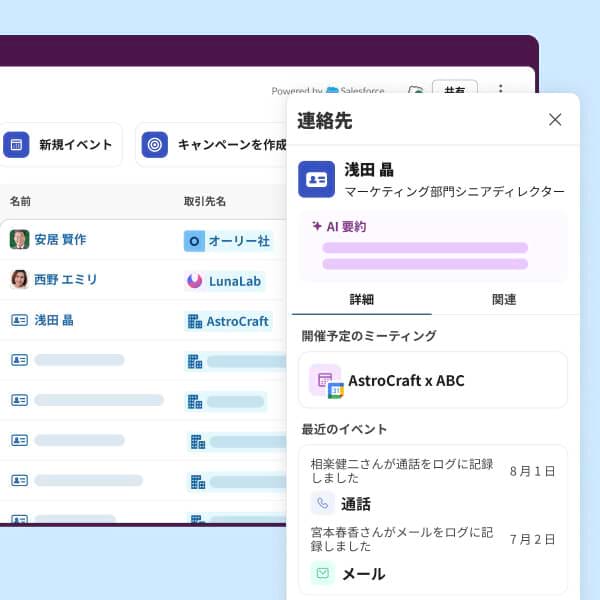Click the 開催予定のミーティング heading
Screen dimensions: 600x600
point(369,336)
